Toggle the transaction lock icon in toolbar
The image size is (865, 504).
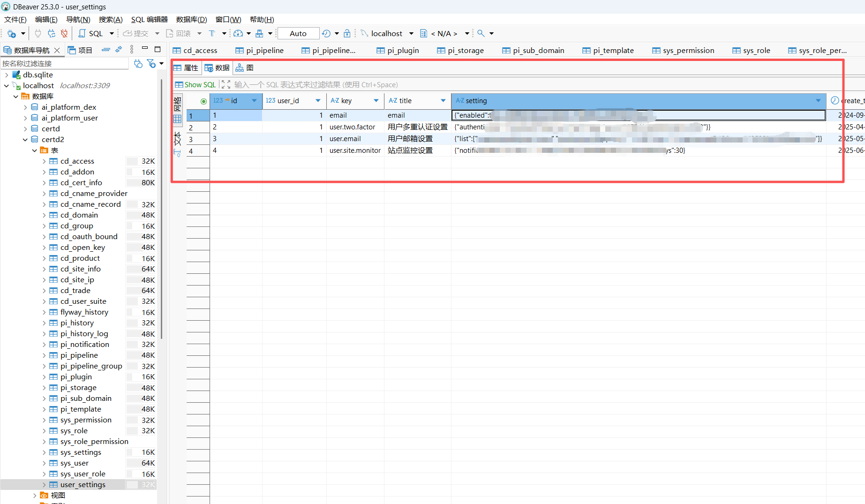[347, 34]
